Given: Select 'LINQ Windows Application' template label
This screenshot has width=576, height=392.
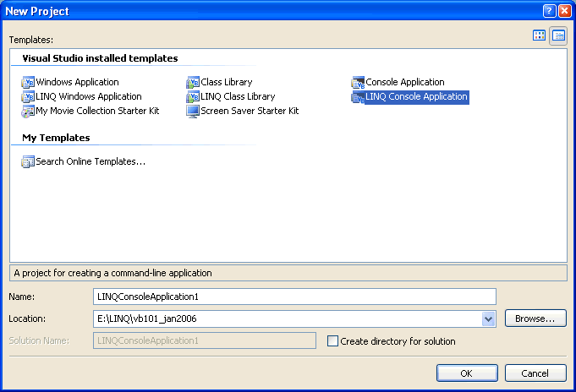Looking at the screenshot, I should 89,96.
